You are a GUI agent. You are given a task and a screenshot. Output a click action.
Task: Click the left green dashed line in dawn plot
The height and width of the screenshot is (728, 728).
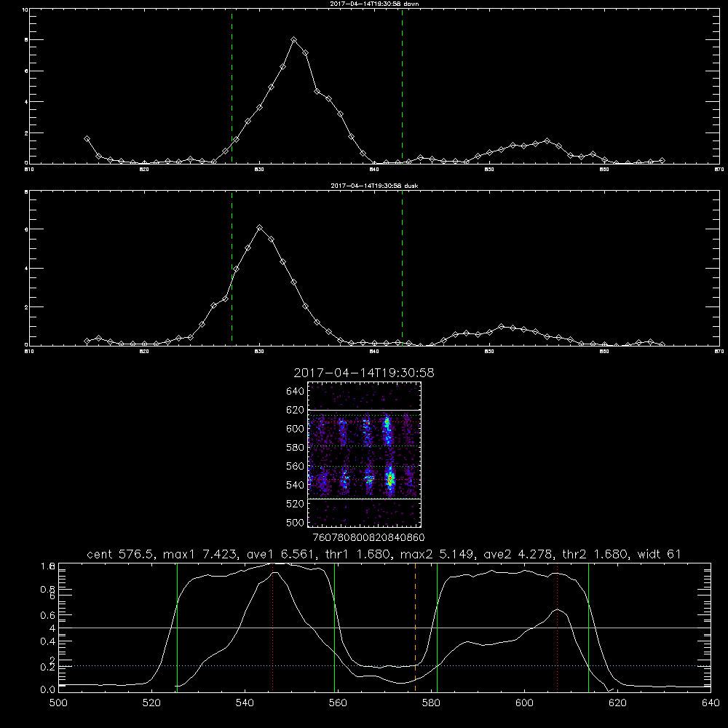(232, 86)
